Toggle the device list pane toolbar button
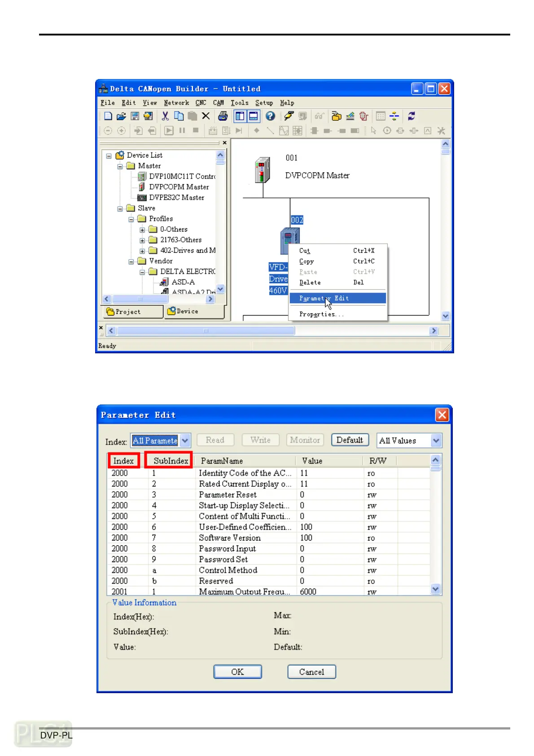The image size is (534, 756). point(240,116)
